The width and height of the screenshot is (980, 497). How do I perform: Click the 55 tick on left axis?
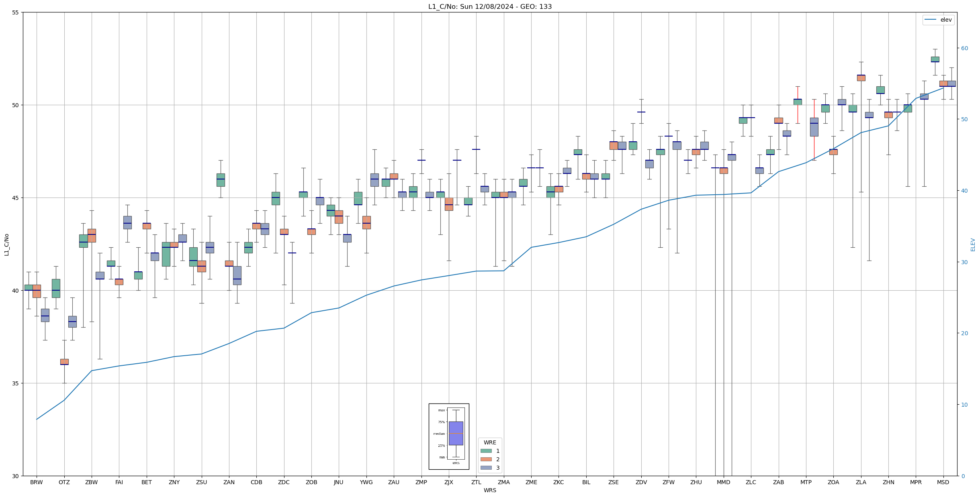tap(16, 12)
